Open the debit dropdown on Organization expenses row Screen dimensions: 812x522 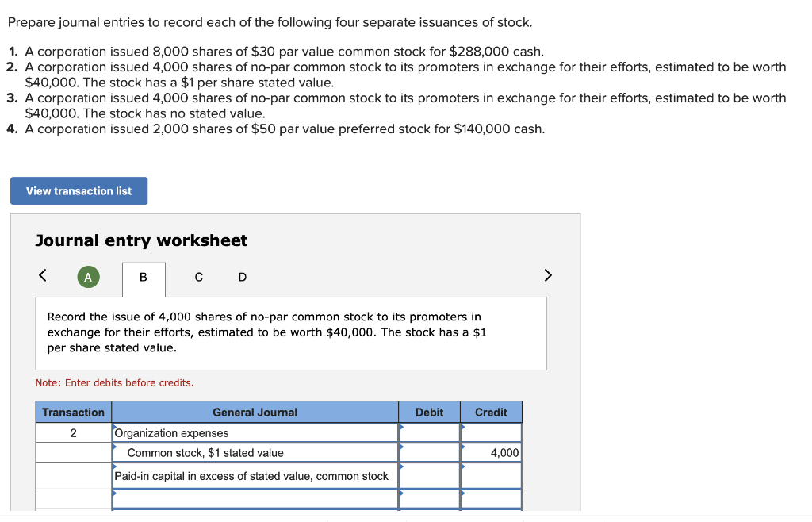point(403,428)
